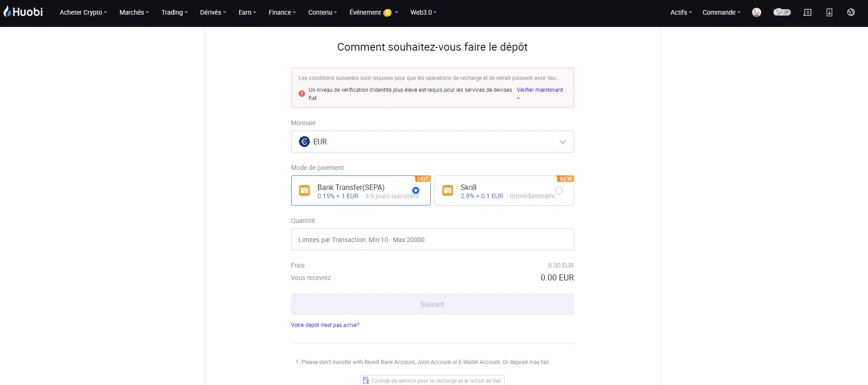Select the Bank Transfer(SEPA) radio button
Screen dimensions: 868x385
[x=416, y=190]
